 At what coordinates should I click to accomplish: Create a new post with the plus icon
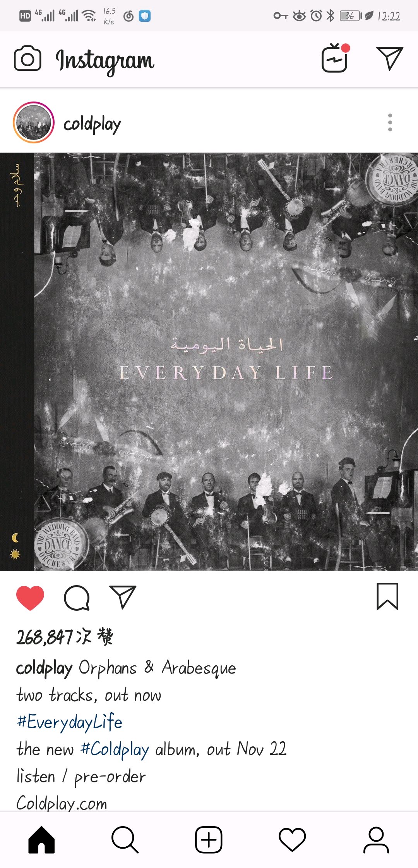pos(209,840)
